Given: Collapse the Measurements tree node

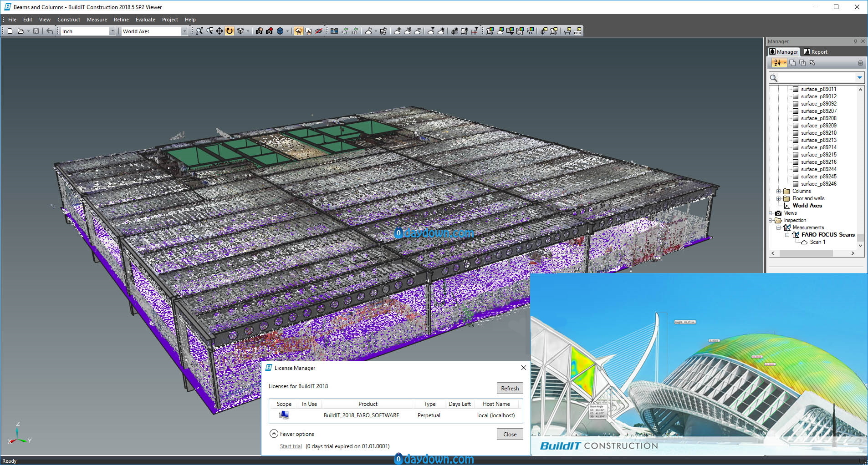Looking at the screenshot, I should pyautogui.click(x=778, y=227).
